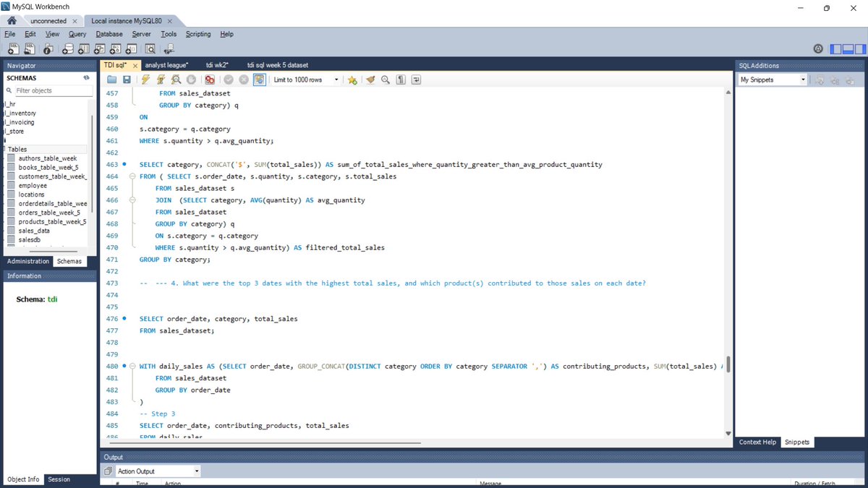
Task: Open the Scripting menu
Action: [x=198, y=34]
